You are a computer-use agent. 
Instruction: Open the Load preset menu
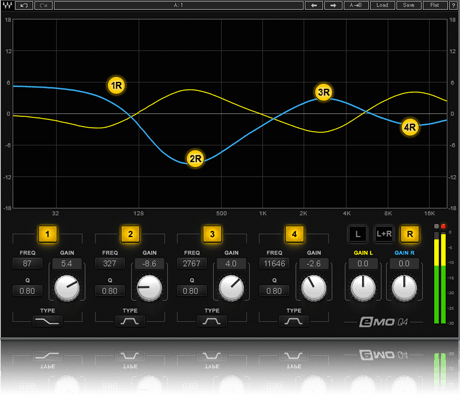pos(382,5)
